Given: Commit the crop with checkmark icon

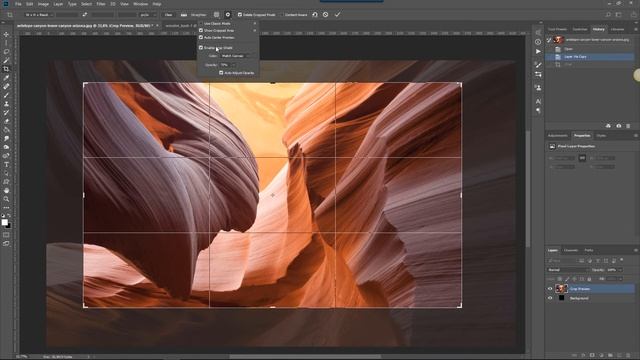Looking at the screenshot, I should coord(337,15).
